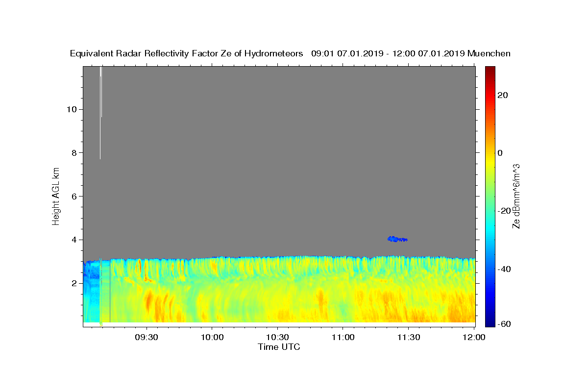Viewport: 588px width, 392px height.
Task: Click the 'Time UTC' axis label
Action: [x=279, y=347]
